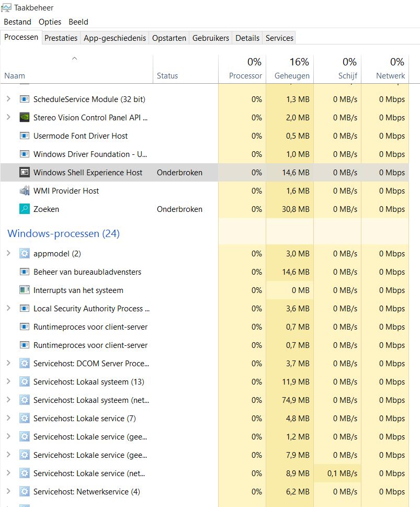Switch to the Gebruikers tab
The width and height of the screenshot is (420, 507).
[210, 38]
